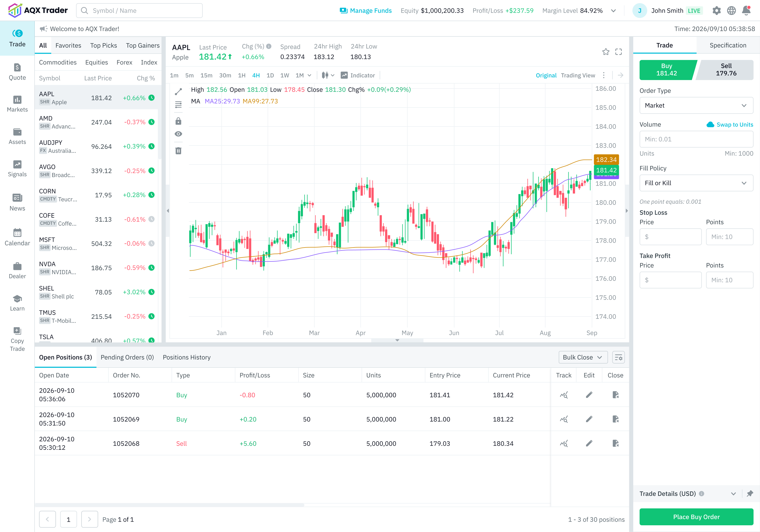This screenshot has width=760, height=532.
Task: Switch chart to Trading View mode
Action: [578, 76]
